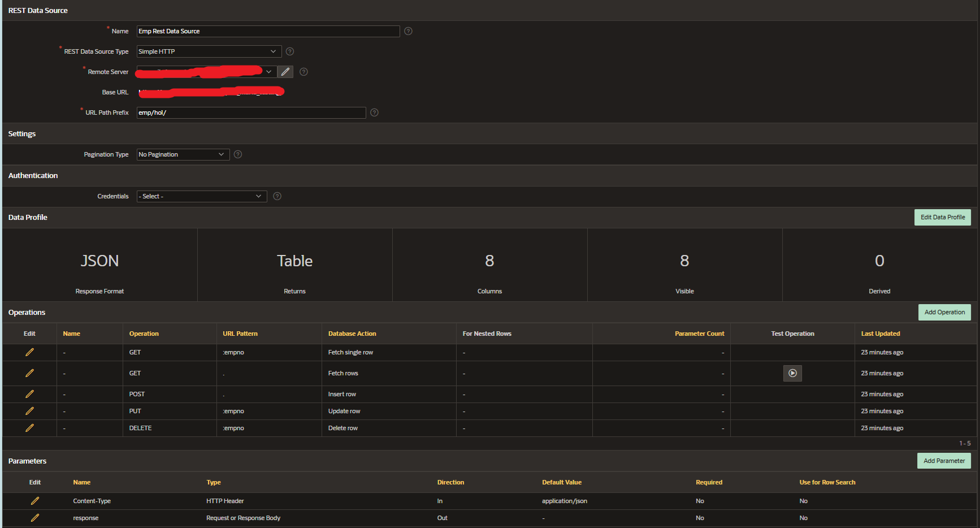Edit the POST Insert row operation
Screen dimensions: 980x528
[x=29, y=394]
